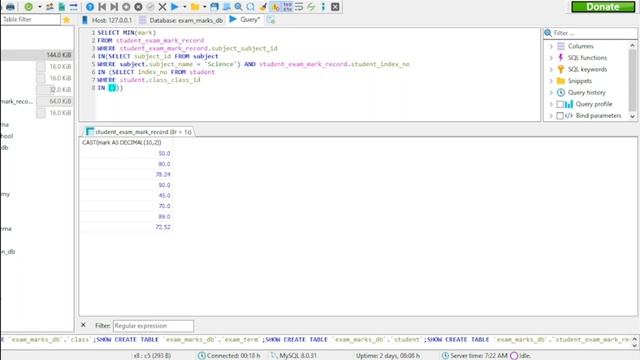
Task: Click the green reformat SQL icon
Action: click(x=311, y=7)
